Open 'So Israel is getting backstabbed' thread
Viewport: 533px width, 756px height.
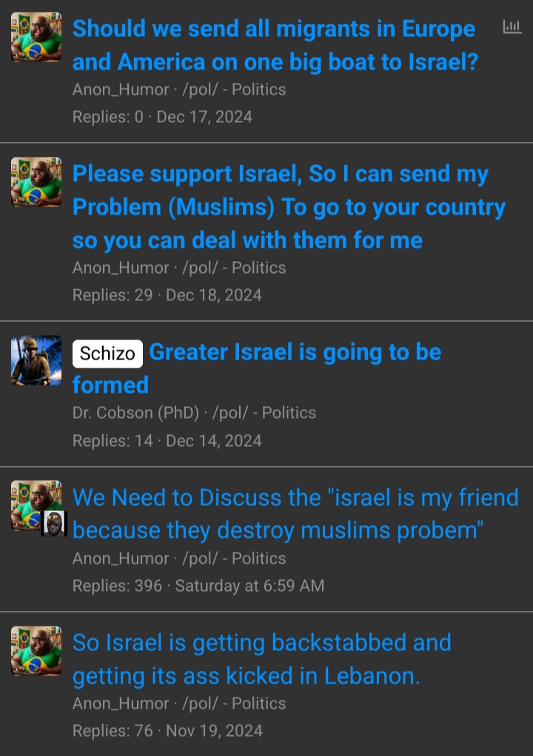(261, 659)
